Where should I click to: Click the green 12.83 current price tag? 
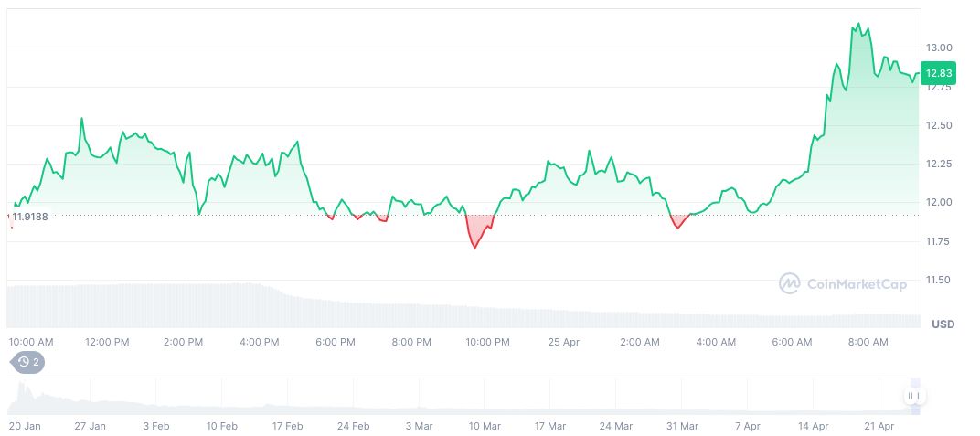click(938, 73)
